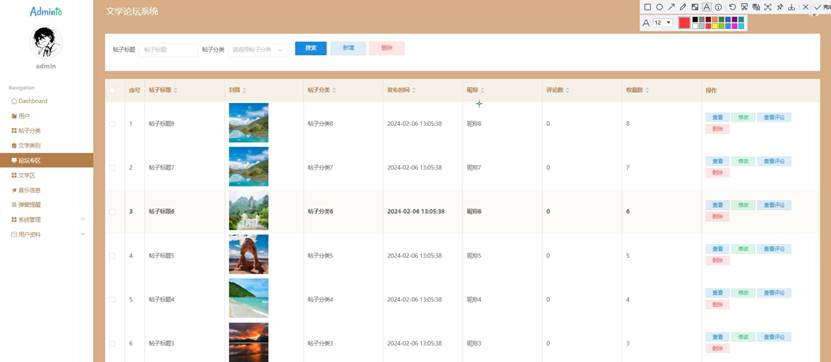This screenshot has height=362, width=831.
Task: Select the pencil drawing tool
Action: (x=683, y=7)
